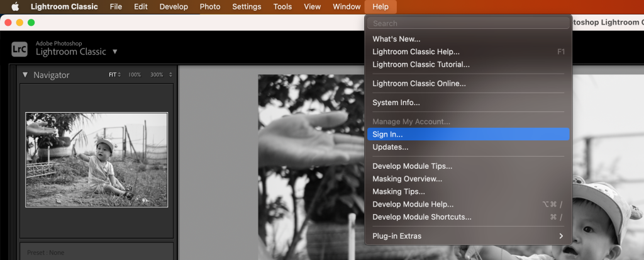Viewport: 644px width, 260px height.
Task: Collapse the Navigator panel triangle
Action: pos(25,75)
